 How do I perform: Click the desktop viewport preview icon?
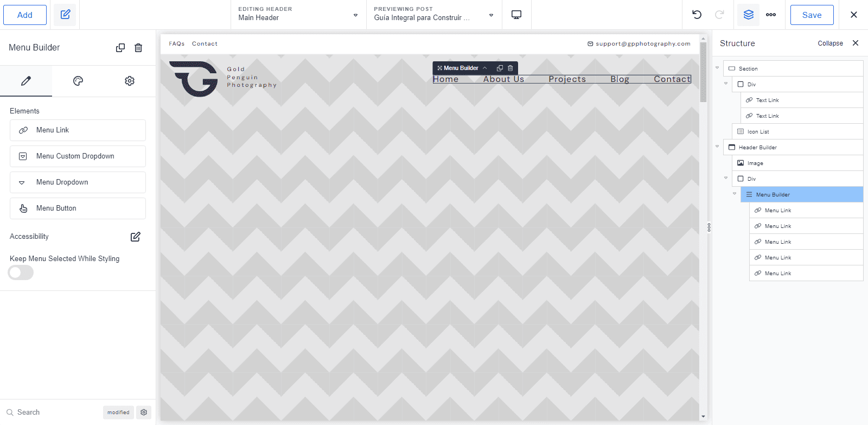[x=516, y=15]
